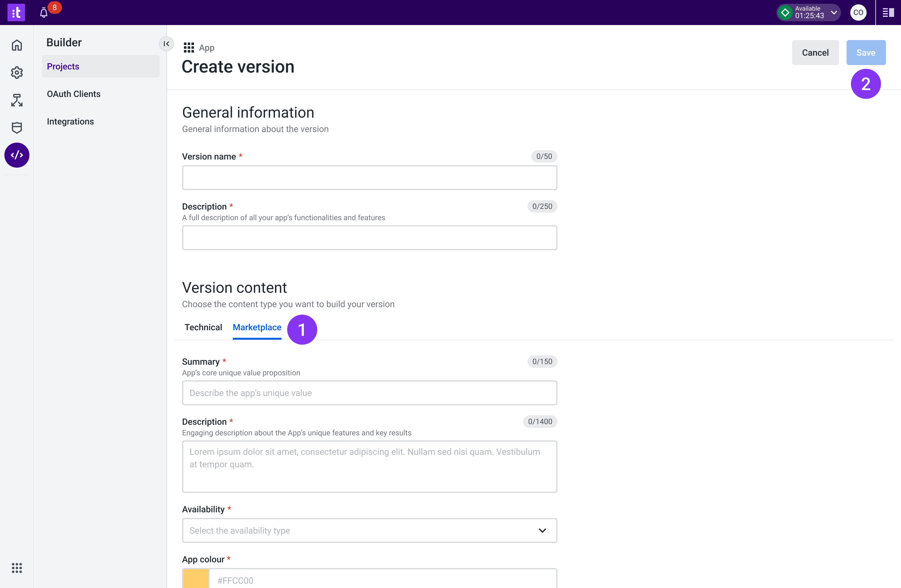Open the apps grid launcher icon
Viewport: 901px width, 588px height.
(x=17, y=568)
